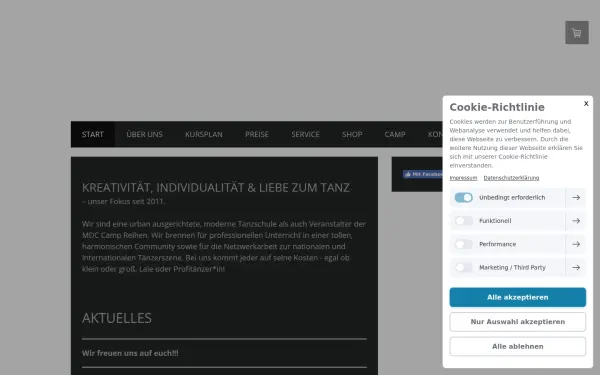
Task: Click the Cookie-Richtlinie heading
Action: pyautogui.click(x=497, y=107)
